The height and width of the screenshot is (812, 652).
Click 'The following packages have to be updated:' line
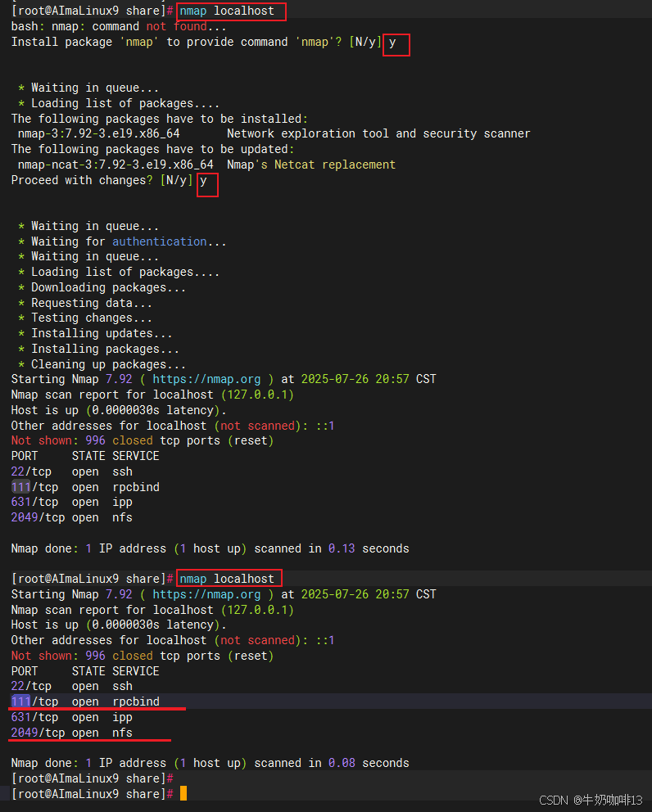click(153, 149)
